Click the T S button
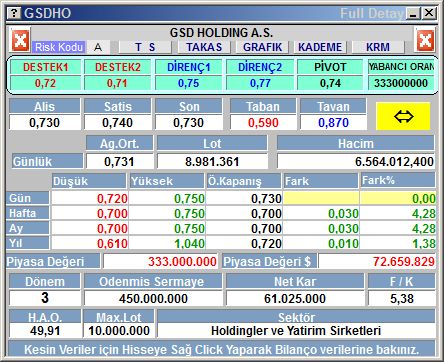 click(145, 47)
